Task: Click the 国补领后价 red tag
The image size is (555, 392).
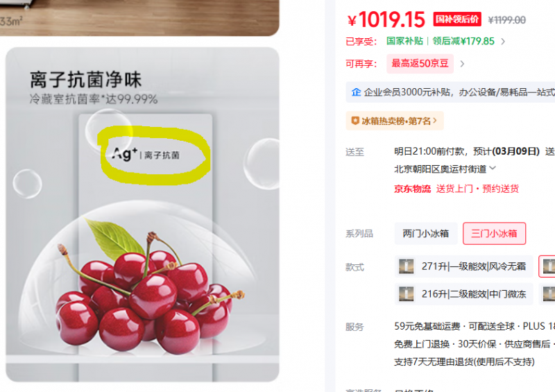Action: click(457, 19)
